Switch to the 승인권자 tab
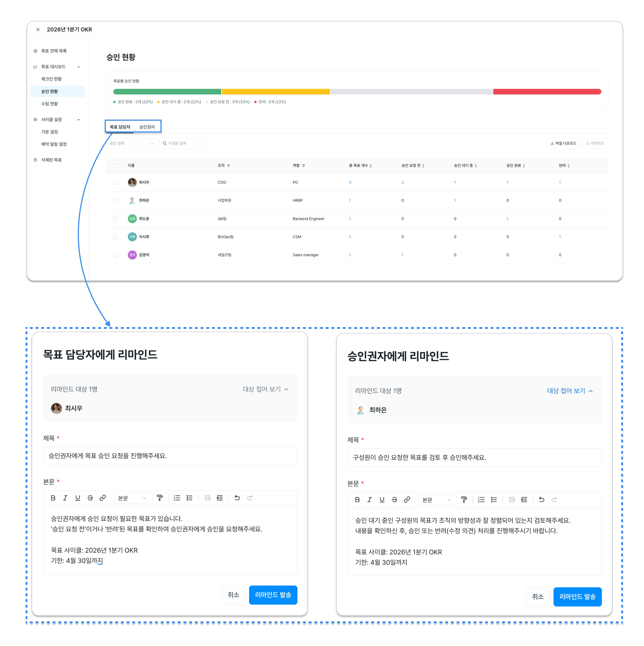This screenshot has height=646, width=644. (x=147, y=127)
